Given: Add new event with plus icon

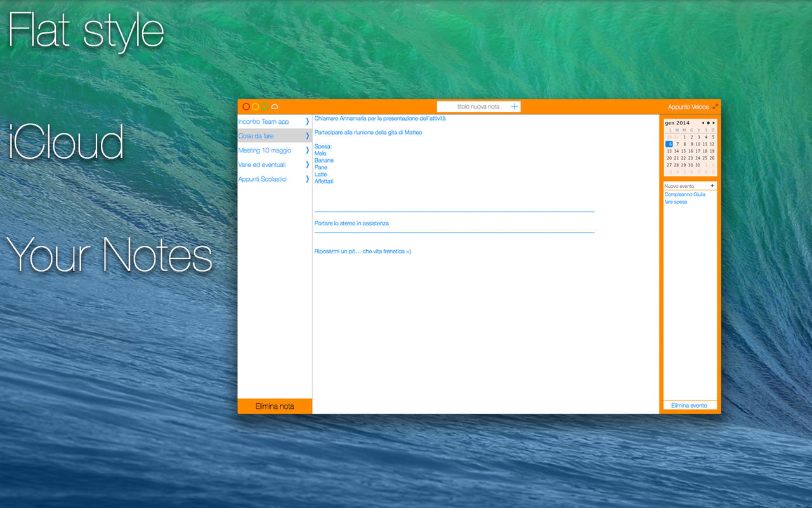Looking at the screenshot, I should (x=712, y=186).
